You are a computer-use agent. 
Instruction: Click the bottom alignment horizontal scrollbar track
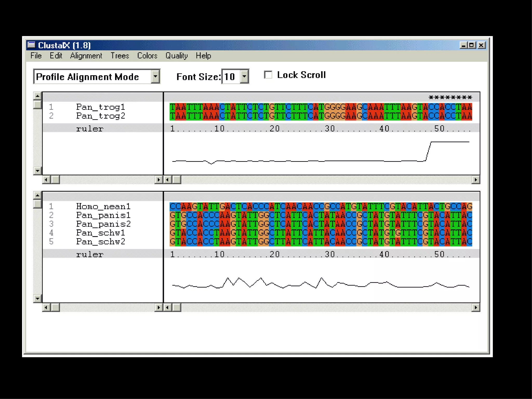click(x=325, y=308)
